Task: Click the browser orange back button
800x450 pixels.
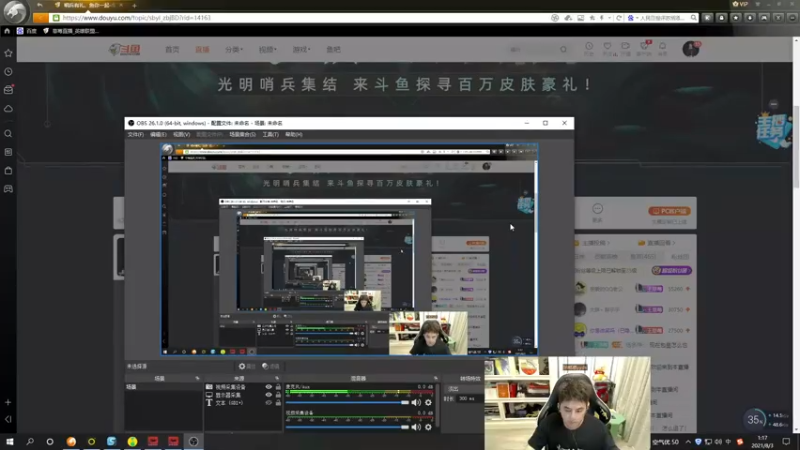Action: (40, 18)
